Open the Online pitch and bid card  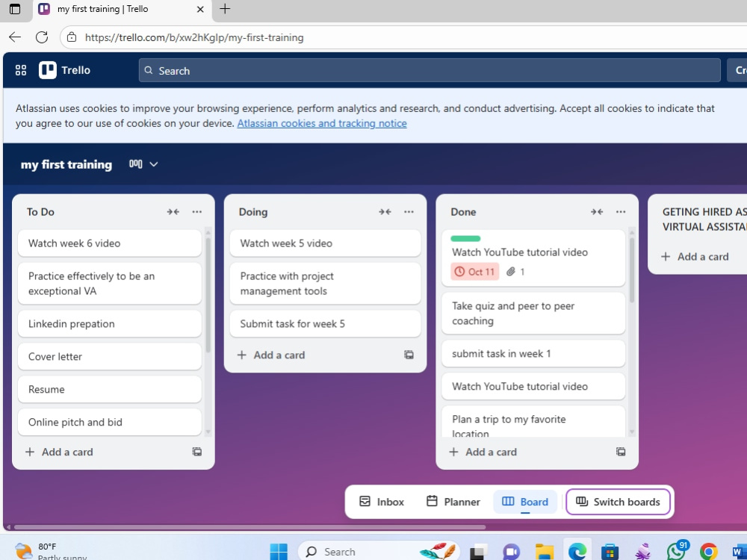(x=110, y=423)
